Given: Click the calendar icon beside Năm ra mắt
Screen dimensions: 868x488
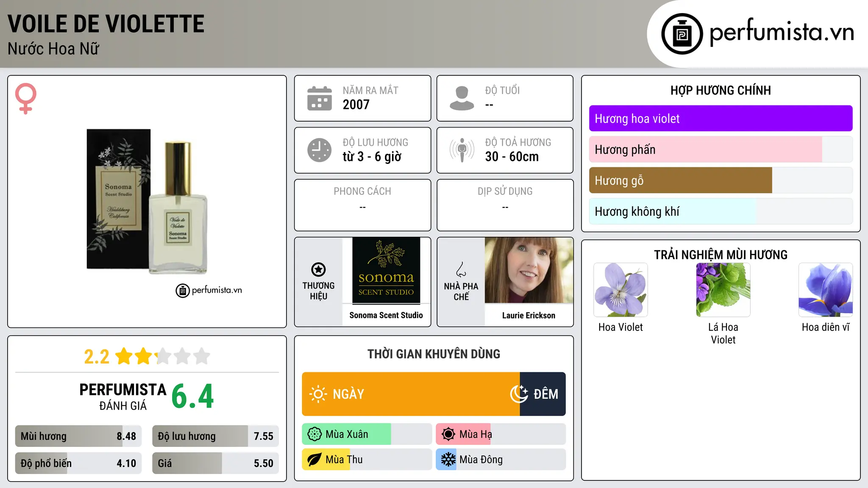Looking at the screenshot, I should tap(320, 98).
